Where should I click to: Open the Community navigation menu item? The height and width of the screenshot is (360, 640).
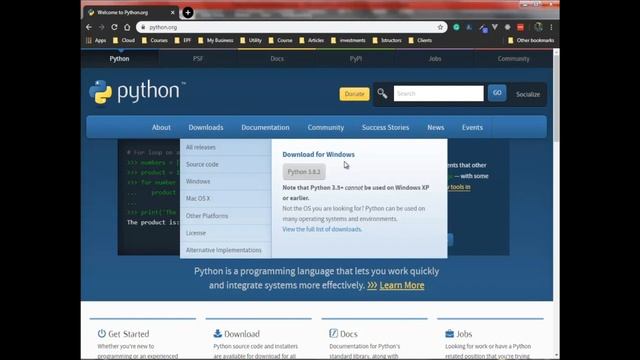(326, 127)
